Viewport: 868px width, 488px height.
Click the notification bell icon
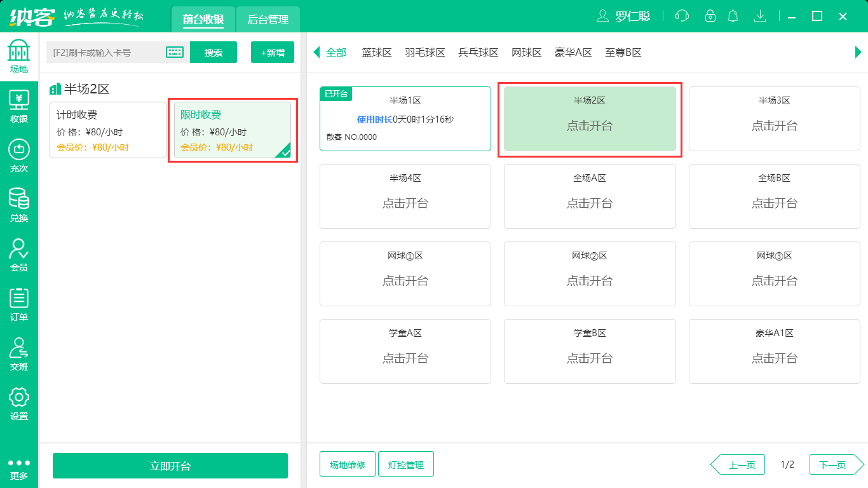tap(733, 17)
